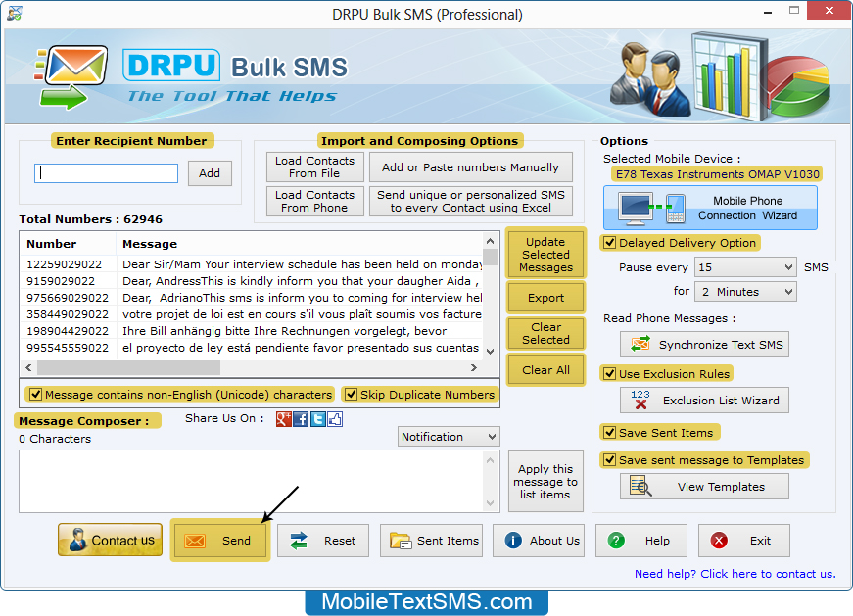Viewport: 853px width, 616px height.
Task: Open Mobile Phone Connection Wizard
Action: [x=710, y=208]
